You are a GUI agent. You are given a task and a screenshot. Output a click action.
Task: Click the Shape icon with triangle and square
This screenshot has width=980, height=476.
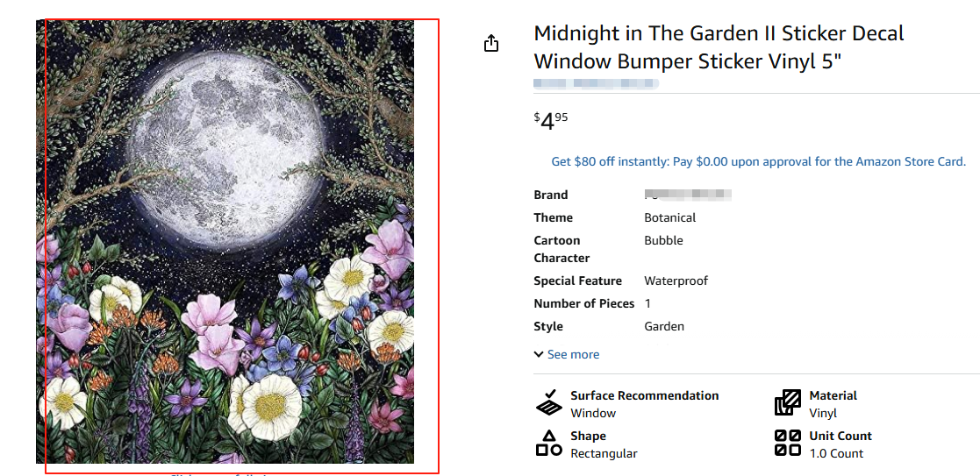(x=549, y=444)
